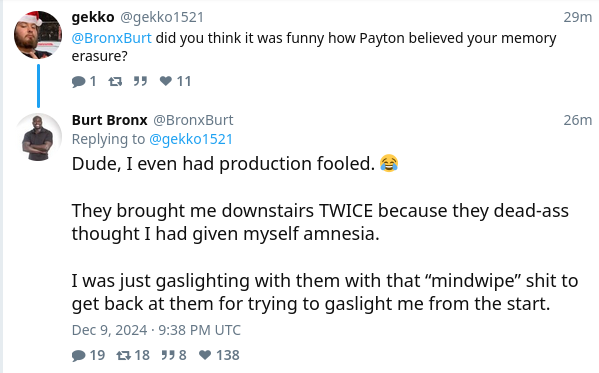Click quote icon on Burt Bronx's tweet
Image resolution: width=599 pixels, height=373 pixels.
pyautogui.click(x=168, y=355)
